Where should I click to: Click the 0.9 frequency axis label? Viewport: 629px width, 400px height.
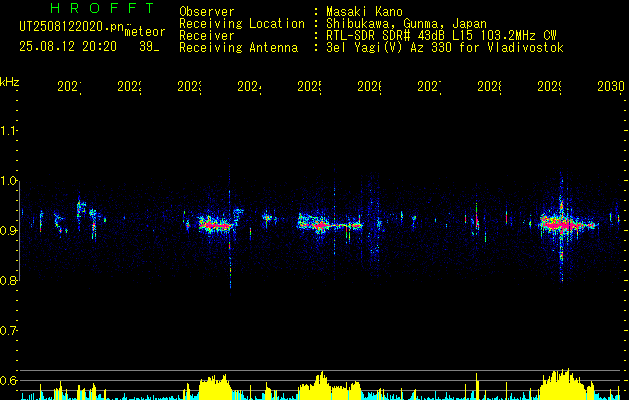tap(8, 231)
